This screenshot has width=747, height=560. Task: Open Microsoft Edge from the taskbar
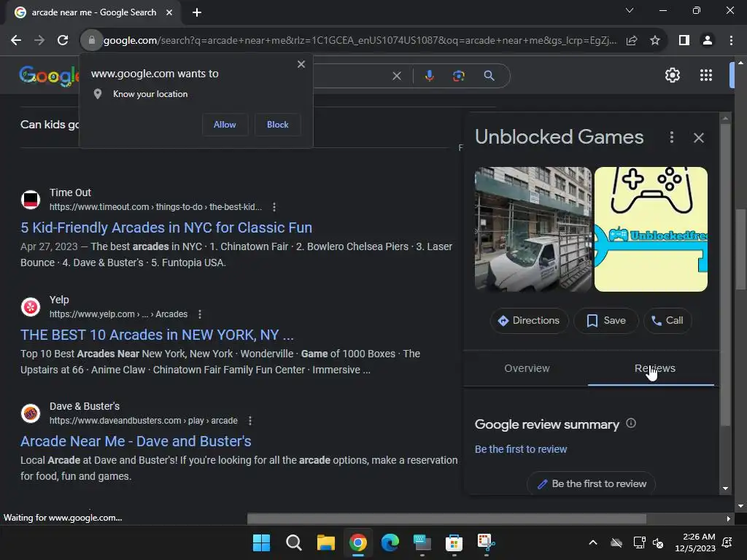390,542
